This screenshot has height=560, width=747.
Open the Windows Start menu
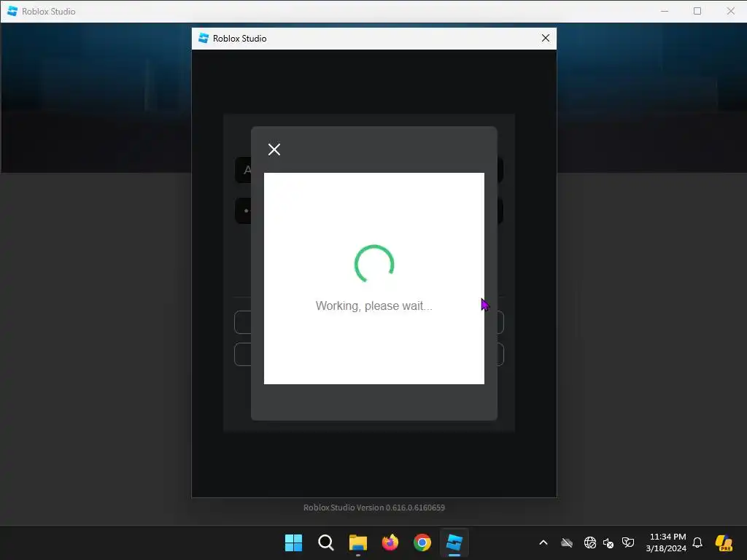pos(293,542)
